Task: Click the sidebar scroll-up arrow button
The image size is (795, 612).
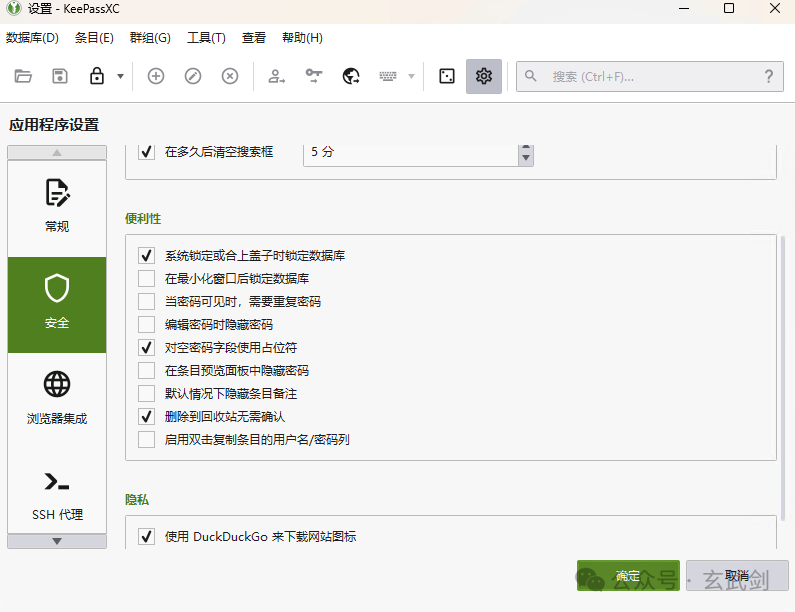Action: pyautogui.click(x=57, y=153)
